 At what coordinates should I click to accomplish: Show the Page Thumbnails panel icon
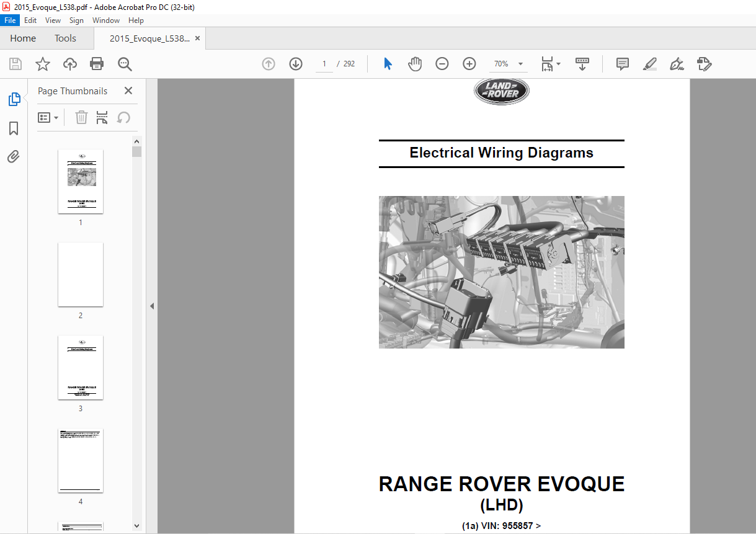tap(14, 99)
